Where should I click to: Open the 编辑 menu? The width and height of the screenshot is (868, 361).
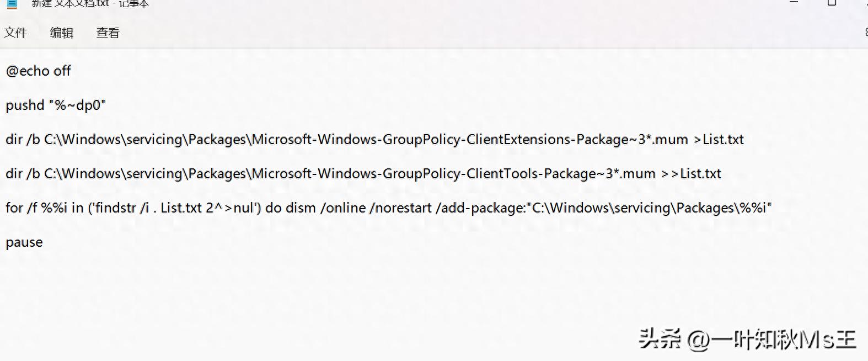pyautogui.click(x=61, y=33)
